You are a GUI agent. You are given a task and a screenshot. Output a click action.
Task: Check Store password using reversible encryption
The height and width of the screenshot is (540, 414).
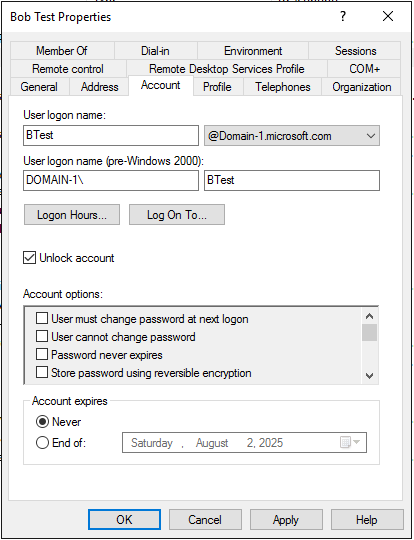tap(42, 372)
